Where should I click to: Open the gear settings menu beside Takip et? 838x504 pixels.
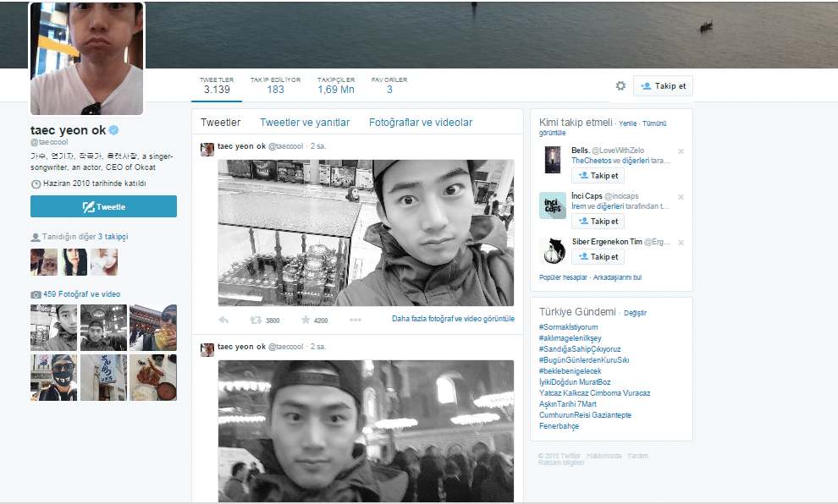pos(620,85)
